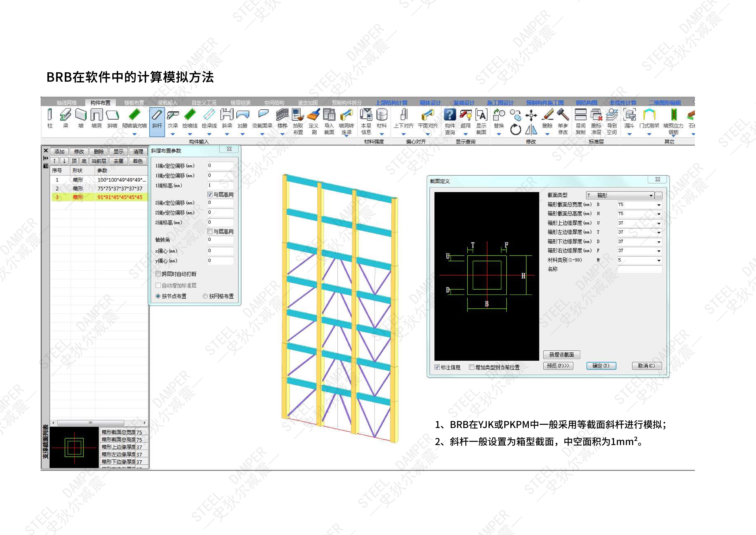Click the 新增该截面 button
756x535 pixels.
(562, 355)
